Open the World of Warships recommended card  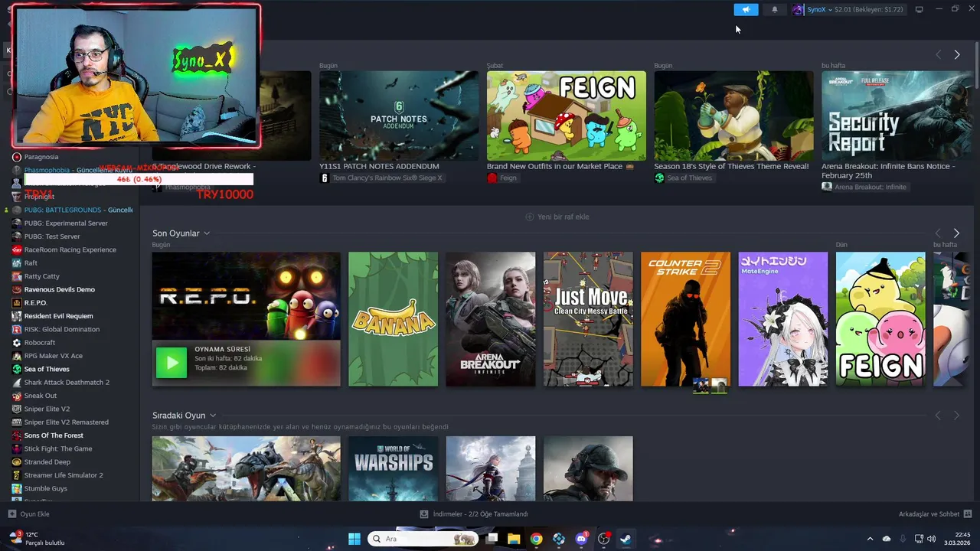(393, 468)
